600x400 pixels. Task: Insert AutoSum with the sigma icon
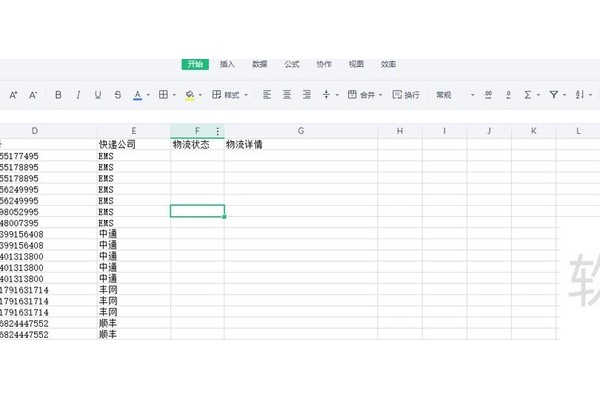click(528, 95)
